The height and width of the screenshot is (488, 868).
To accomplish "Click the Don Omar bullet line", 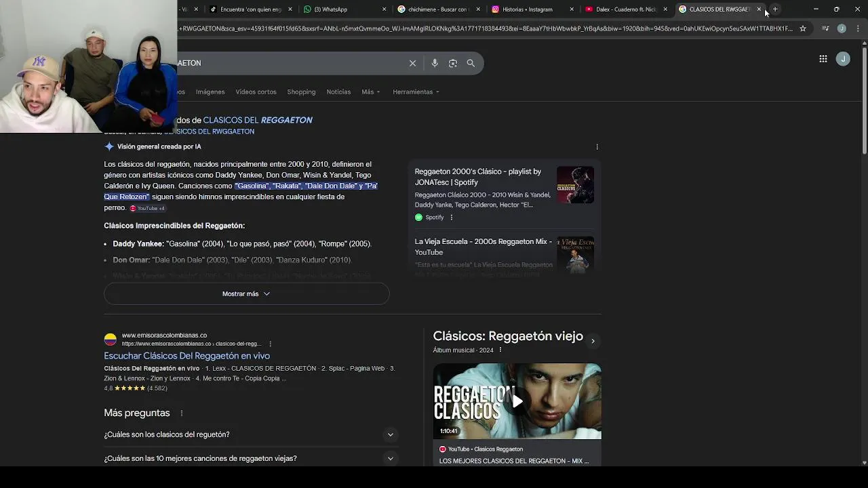I will point(232,260).
